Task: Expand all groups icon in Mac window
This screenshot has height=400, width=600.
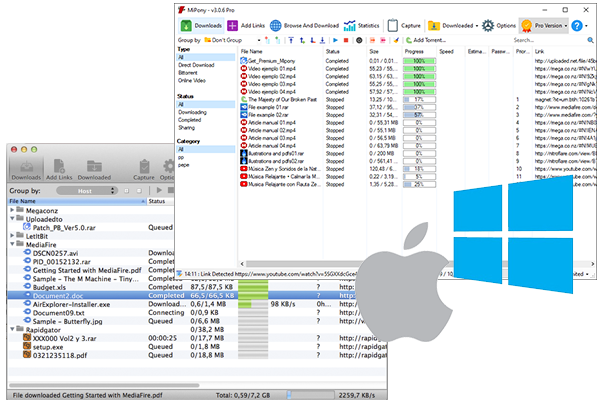Action: (x=126, y=191)
